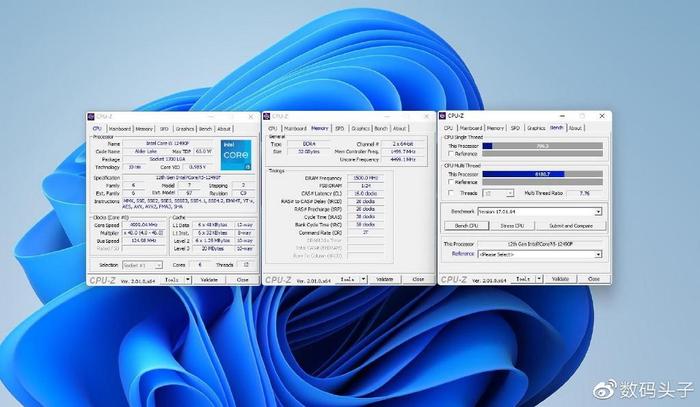Open SPD tab in CPU window

164,129
